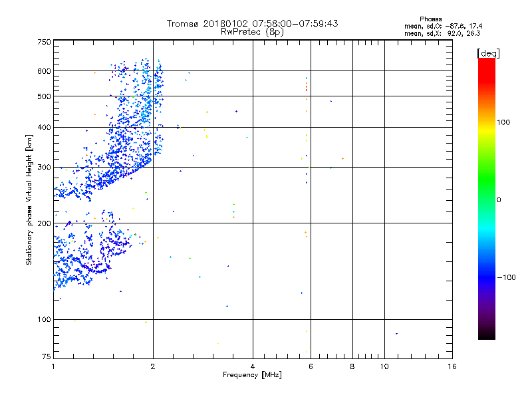Click the y-axis label 600
This screenshot has width=532, height=399.
tap(44, 71)
